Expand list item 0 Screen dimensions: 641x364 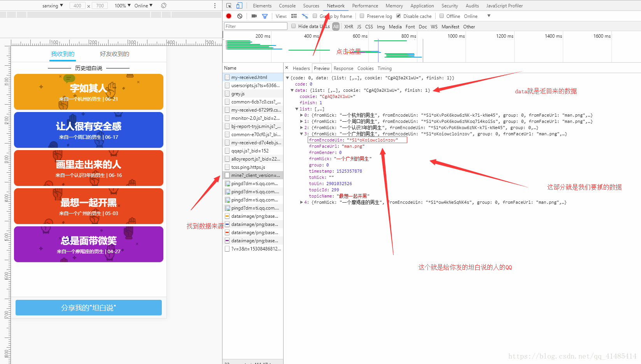[301, 115]
